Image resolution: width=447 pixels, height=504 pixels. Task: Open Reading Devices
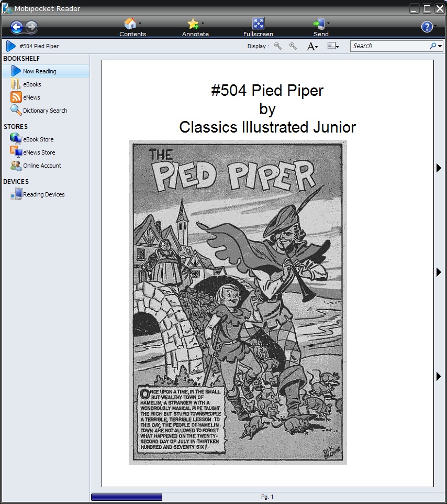click(43, 194)
